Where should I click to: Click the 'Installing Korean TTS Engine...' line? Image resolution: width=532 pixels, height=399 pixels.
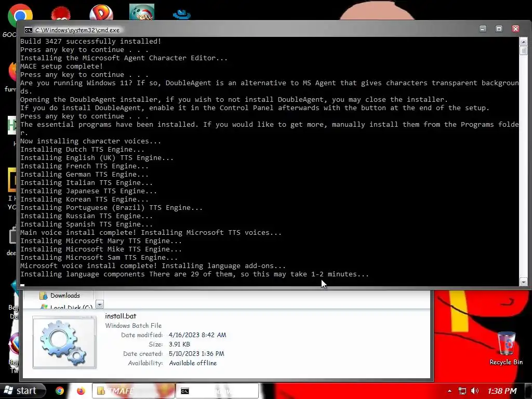(x=84, y=199)
